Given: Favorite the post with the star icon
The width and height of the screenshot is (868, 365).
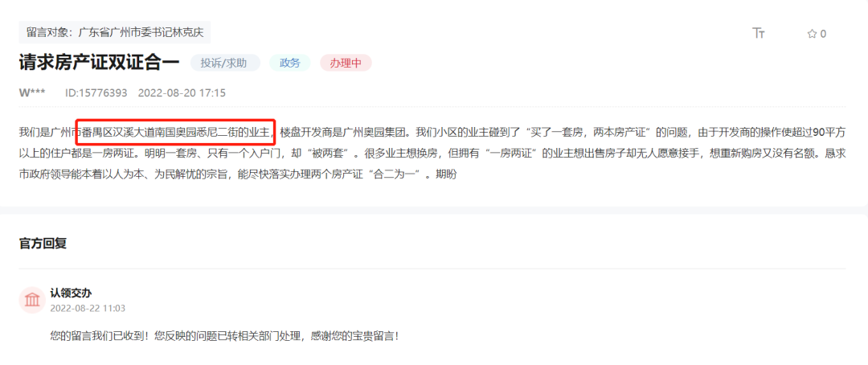Looking at the screenshot, I should 812,34.
